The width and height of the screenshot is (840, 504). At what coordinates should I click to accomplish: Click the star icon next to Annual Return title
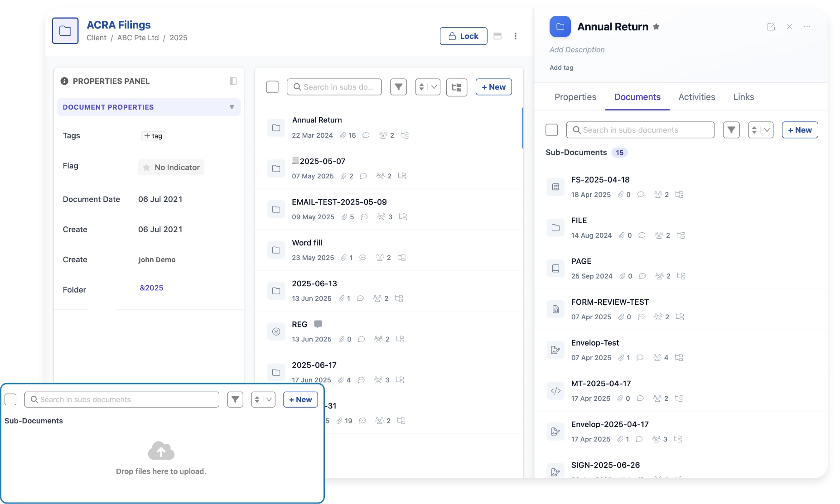[x=656, y=27]
